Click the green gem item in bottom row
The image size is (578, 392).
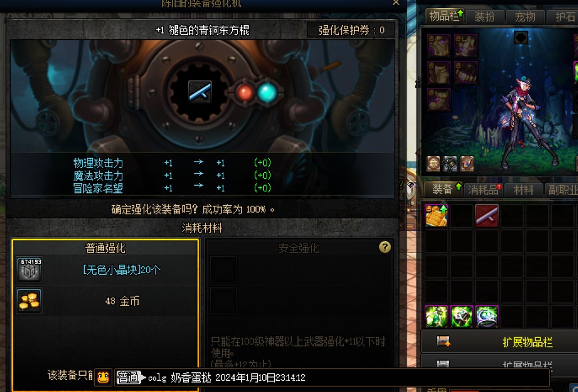point(437,316)
